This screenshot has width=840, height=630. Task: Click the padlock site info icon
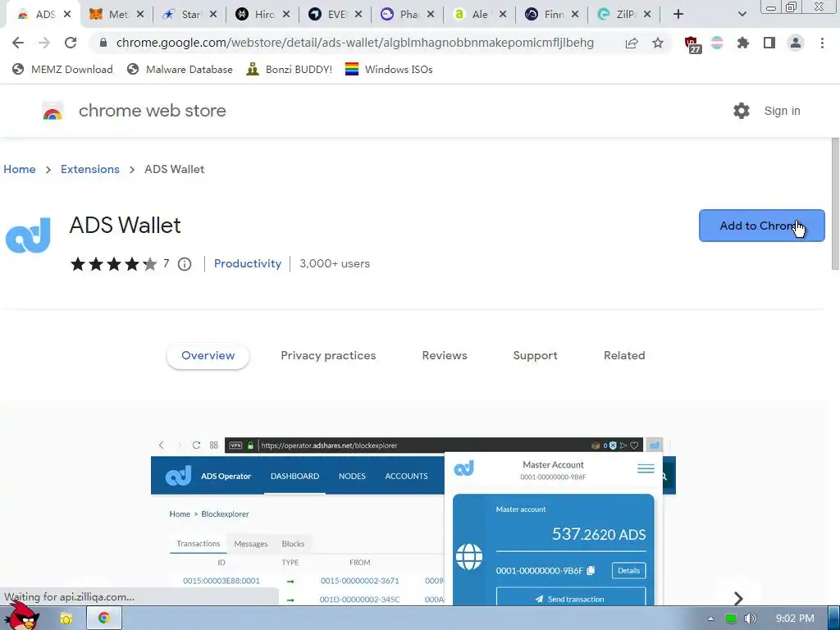(103, 43)
